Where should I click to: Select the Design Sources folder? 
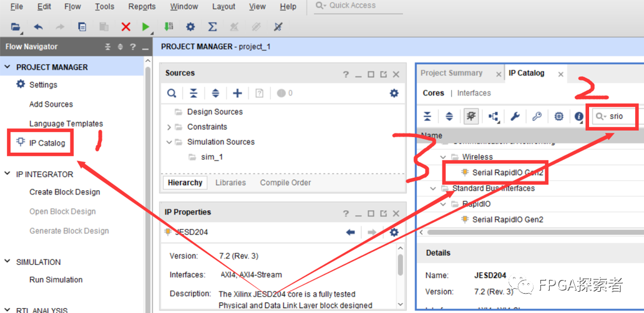click(x=215, y=112)
